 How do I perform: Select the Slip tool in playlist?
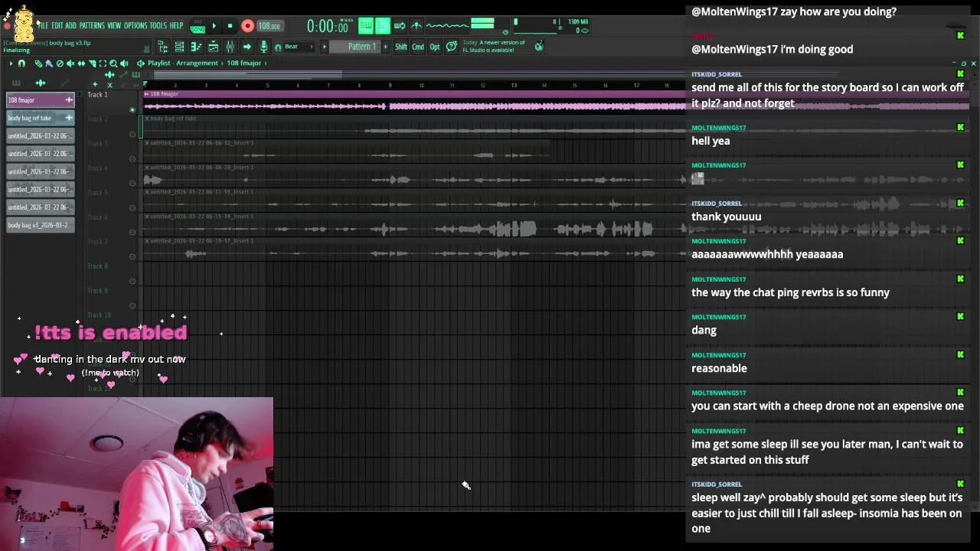click(x=81, y=64)
